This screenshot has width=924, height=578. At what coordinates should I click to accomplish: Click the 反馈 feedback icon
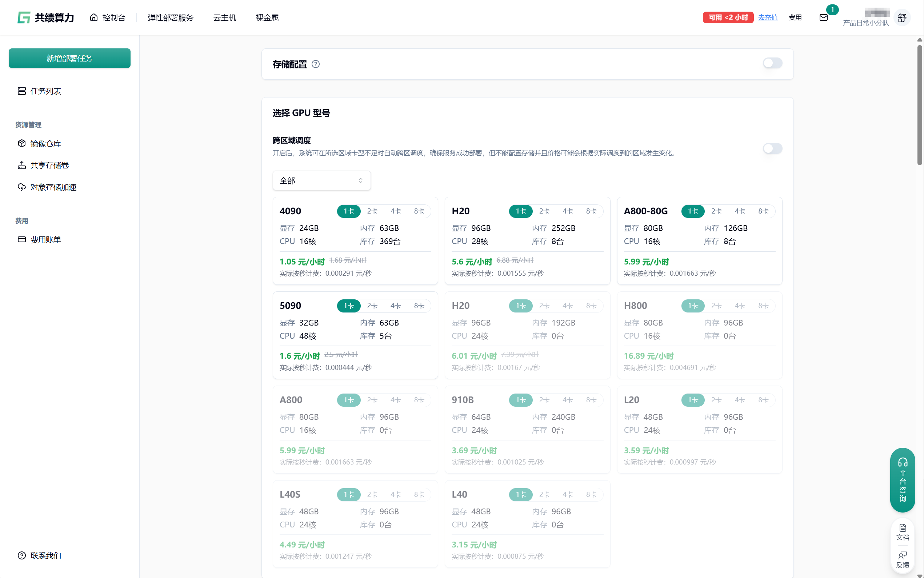tap(902, 560)
